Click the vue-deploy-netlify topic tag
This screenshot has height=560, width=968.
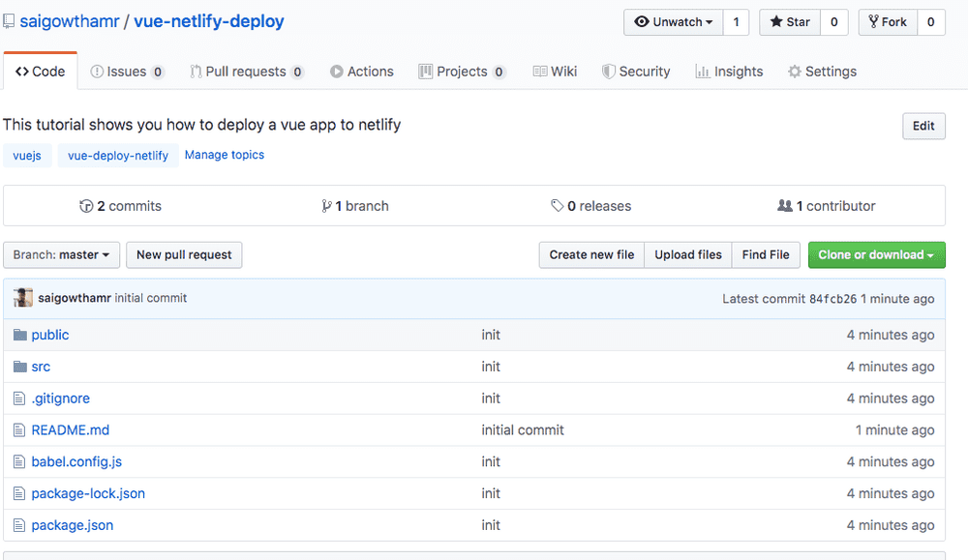click(x=118, y=156)
